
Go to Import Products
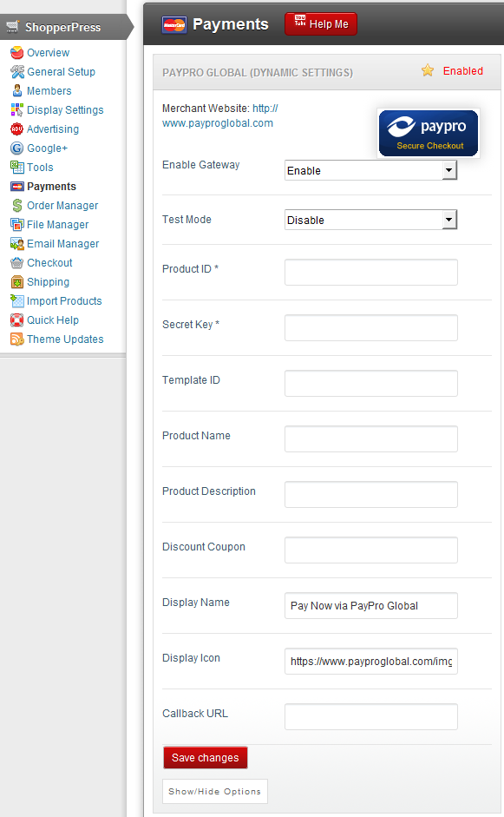(64, 301)
